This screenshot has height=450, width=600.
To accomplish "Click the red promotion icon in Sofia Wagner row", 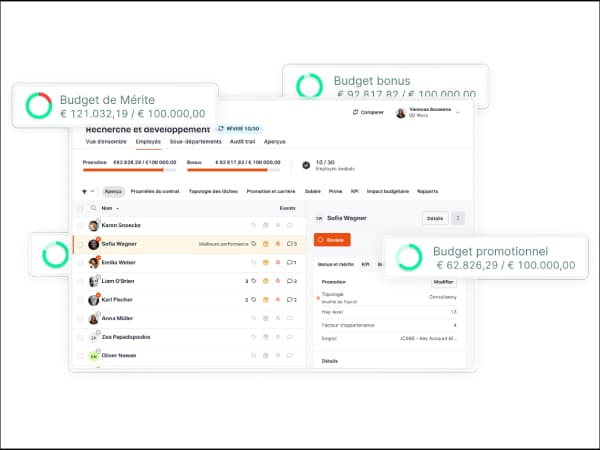I will point(278,244).
